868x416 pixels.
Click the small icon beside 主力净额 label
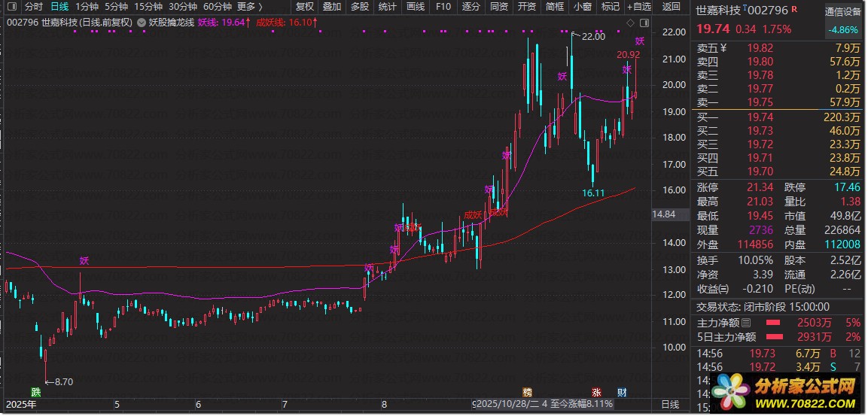coord(747,323)
